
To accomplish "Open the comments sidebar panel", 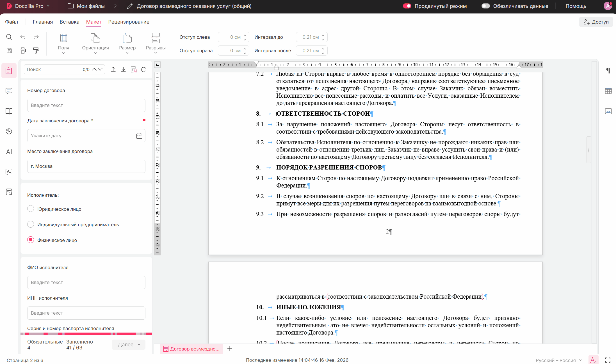I will (x=9, y=91).
